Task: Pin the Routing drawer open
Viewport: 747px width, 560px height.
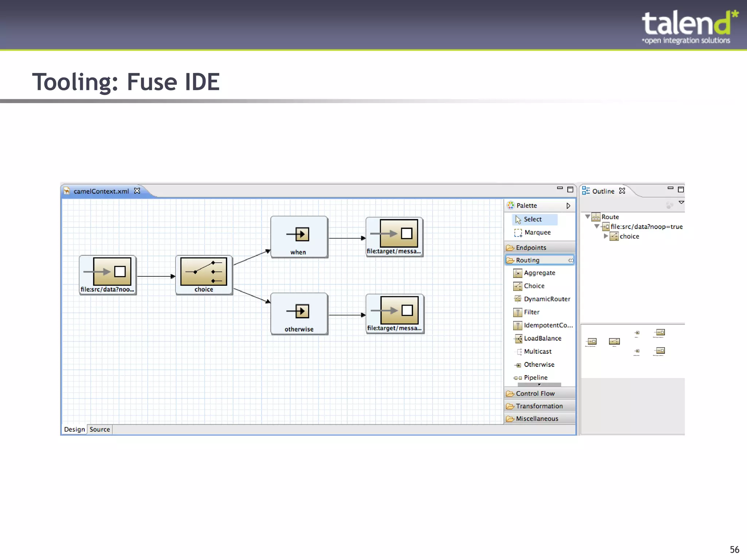Action: pyautogui.click(x=571, y=260)
